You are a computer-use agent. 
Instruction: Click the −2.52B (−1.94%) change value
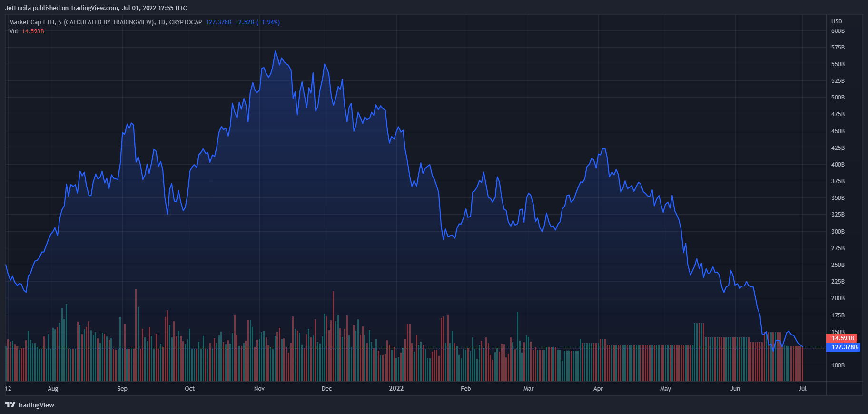tap(257, 22)
